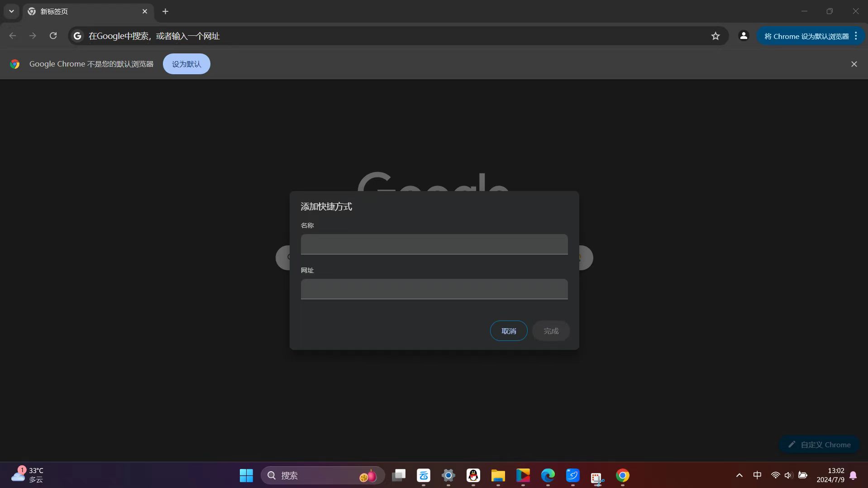Screen dimensions: 868x488
Task: Open Microsoft Edge from taskbar
Action: pos(548,475)
